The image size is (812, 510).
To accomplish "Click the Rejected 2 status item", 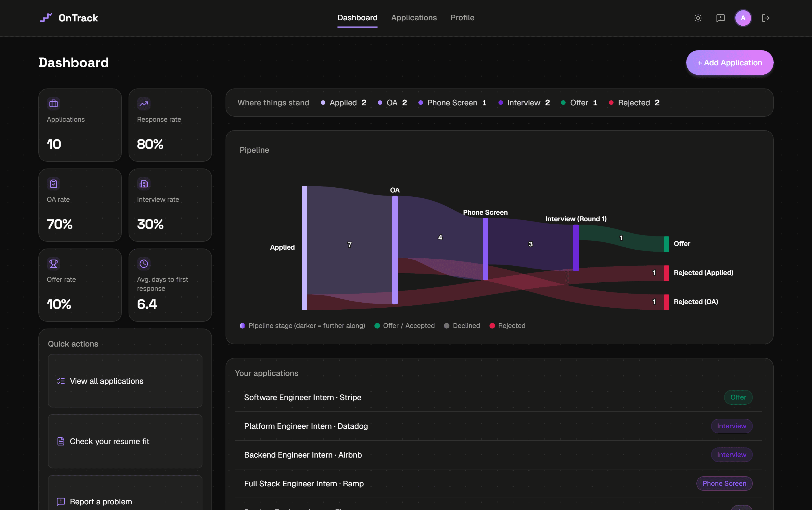I will tap(634, 103).
